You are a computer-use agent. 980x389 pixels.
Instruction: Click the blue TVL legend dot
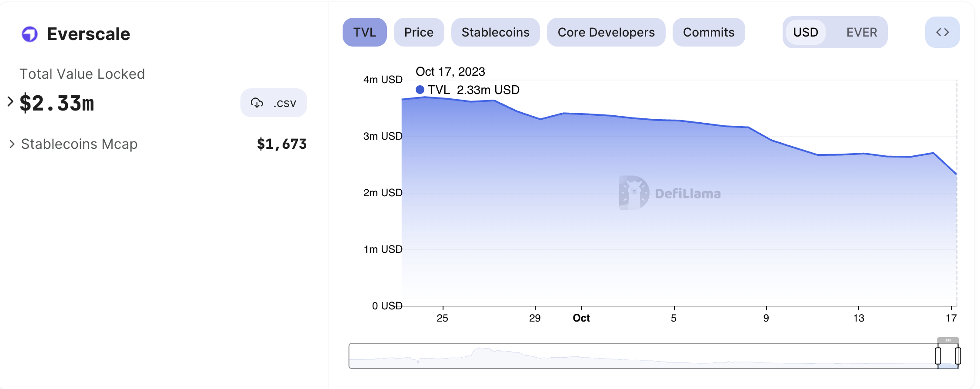420,90
